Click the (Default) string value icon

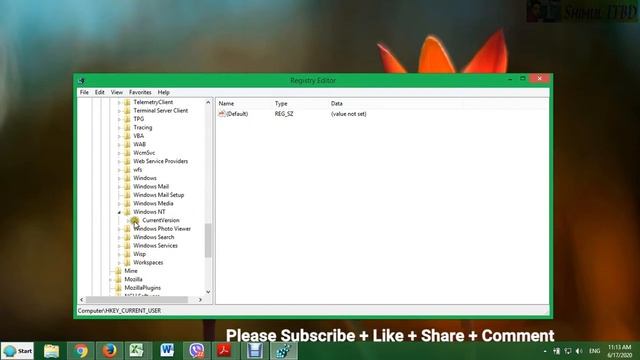pos(222,114)
